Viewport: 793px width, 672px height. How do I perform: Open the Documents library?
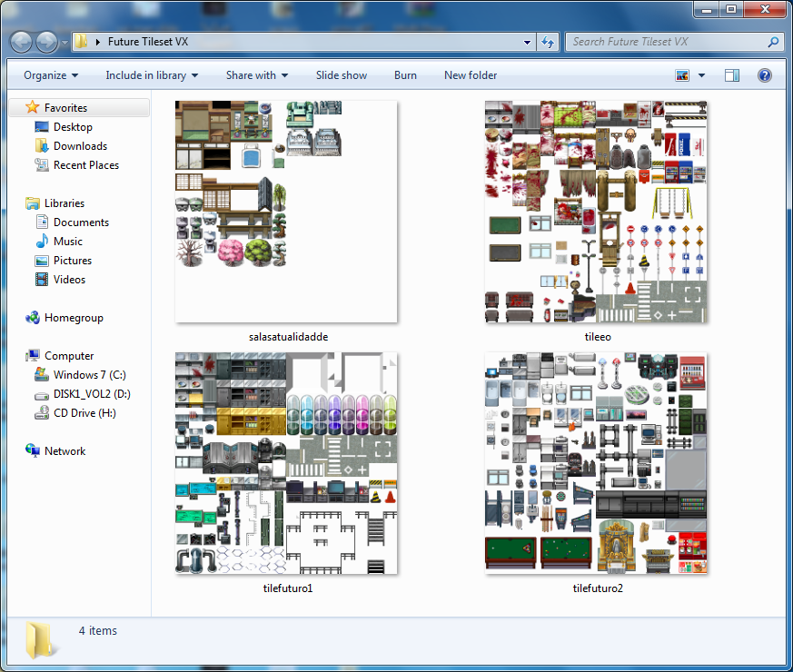tap(81, 222)
